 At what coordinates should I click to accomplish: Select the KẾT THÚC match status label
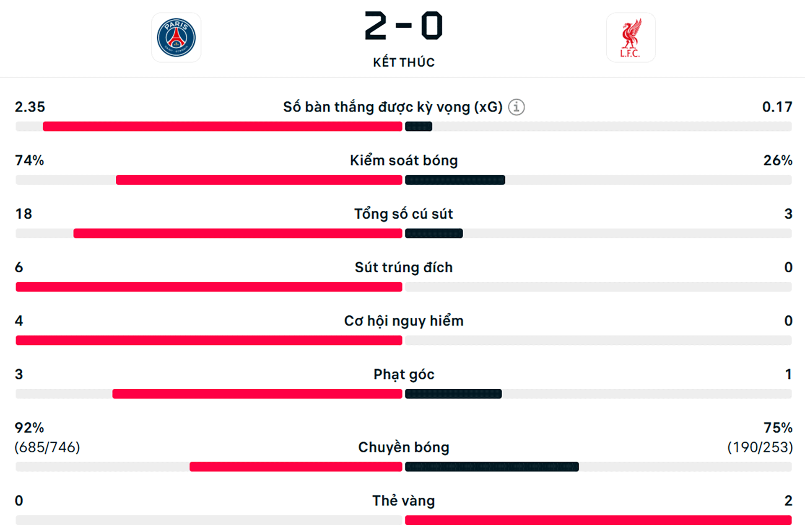[x=404, y=62]
